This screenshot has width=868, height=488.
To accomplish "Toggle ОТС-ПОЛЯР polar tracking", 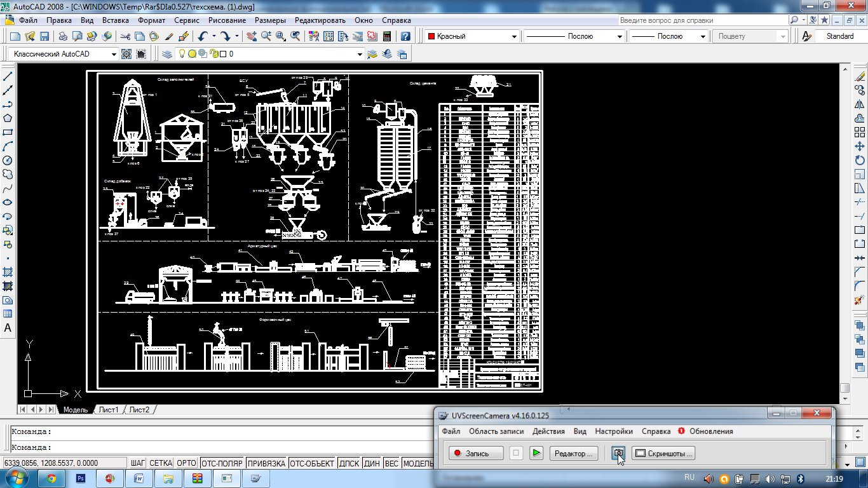I will tap(222, 463).
